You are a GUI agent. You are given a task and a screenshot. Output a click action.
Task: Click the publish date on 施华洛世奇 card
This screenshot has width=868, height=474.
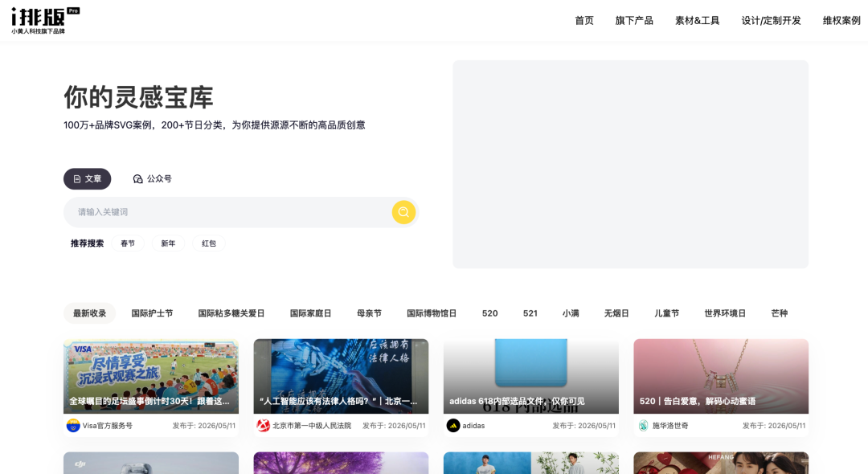774,426
